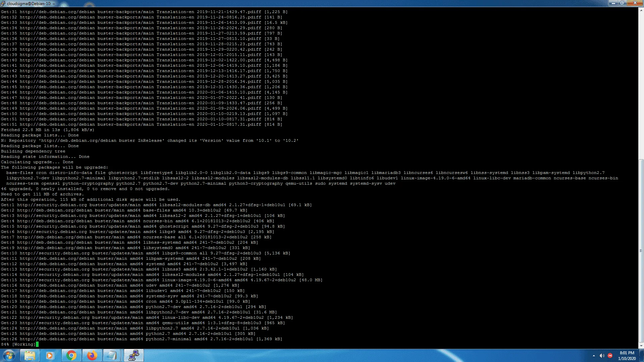Open Windows Explorer from the taskbar

coord(30,355)
